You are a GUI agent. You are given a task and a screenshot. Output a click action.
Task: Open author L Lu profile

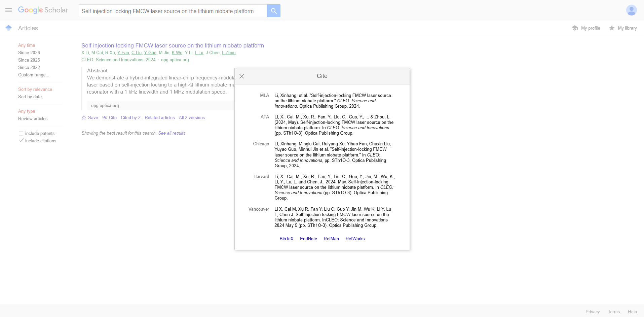click(199, 52)
